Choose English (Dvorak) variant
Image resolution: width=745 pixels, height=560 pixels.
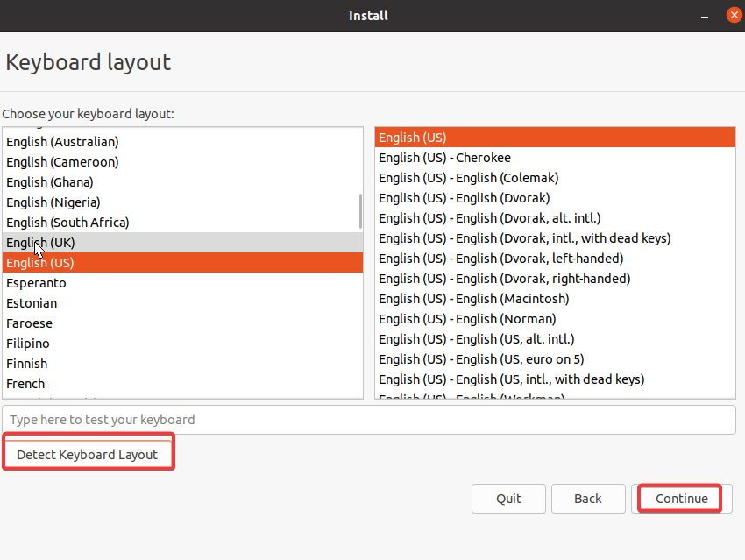point(555,198)
